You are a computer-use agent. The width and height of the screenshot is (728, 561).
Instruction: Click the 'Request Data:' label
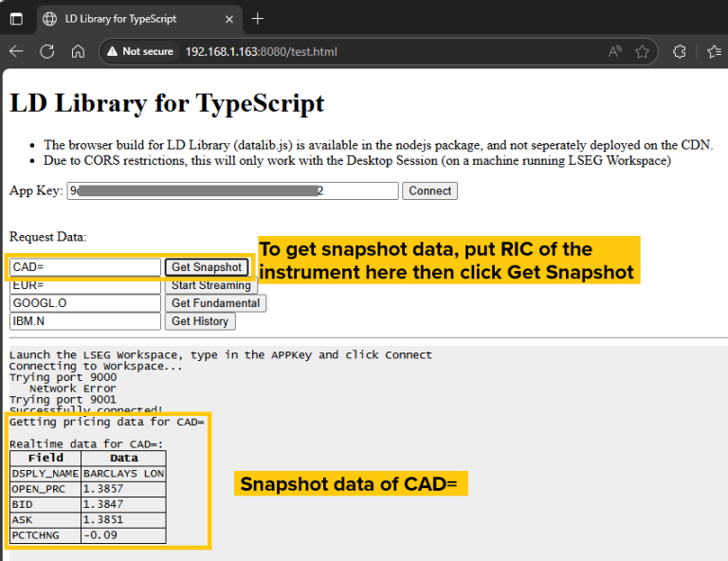(47, 237)
